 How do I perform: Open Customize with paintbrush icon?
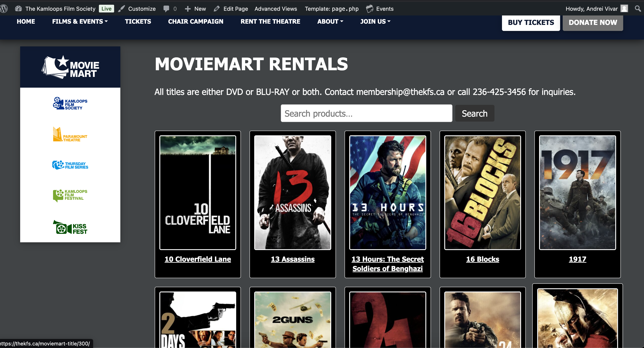pyautogui.click(x=137, y=9)
